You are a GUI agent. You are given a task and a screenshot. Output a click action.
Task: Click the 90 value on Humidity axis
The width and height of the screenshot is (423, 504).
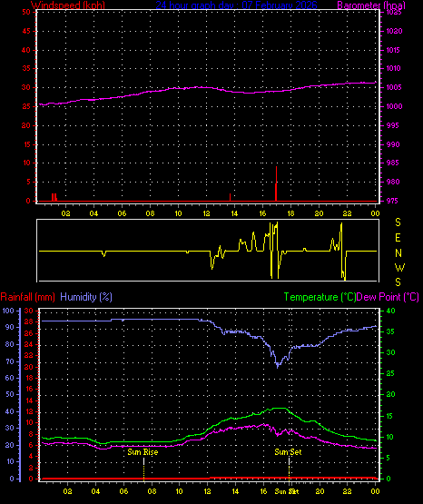coord(10,327)
